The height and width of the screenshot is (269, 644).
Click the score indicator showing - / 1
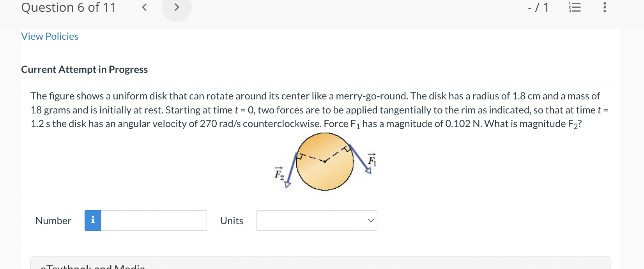538,7
